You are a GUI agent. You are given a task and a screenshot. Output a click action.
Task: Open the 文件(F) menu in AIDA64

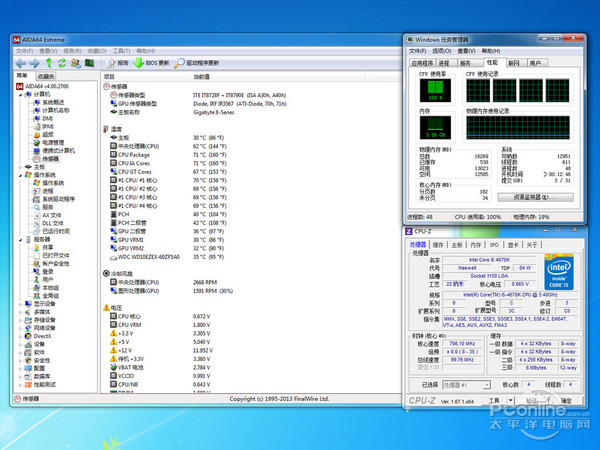click(24, 51)
